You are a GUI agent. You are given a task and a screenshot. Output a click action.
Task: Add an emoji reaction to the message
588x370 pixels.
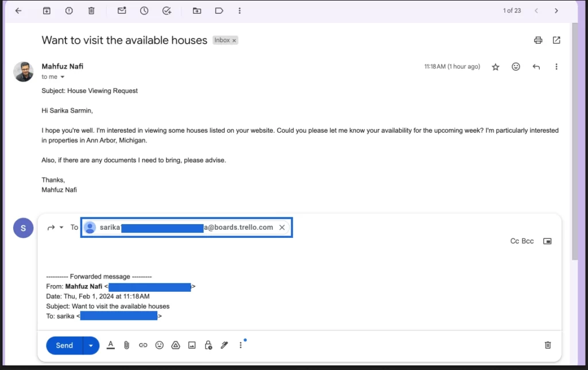(x=516, y=67)
